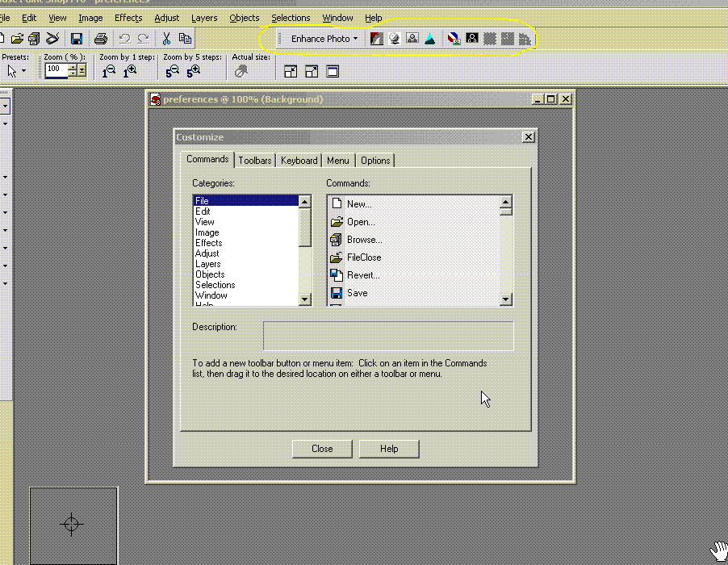This screenshot has width=728, height=565.
Task: Click the globe-shaped photo toolbar icon
Action: pyautogui.click(x=394, y=39)
